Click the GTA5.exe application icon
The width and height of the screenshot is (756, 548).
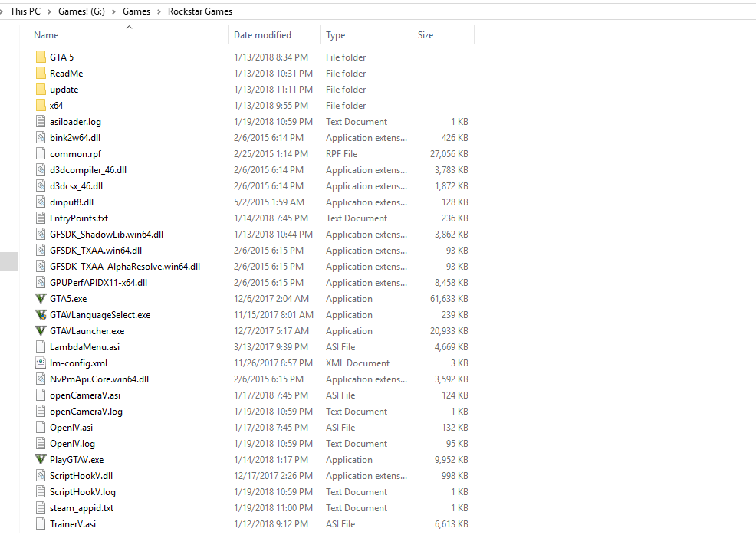coord(41,299)
